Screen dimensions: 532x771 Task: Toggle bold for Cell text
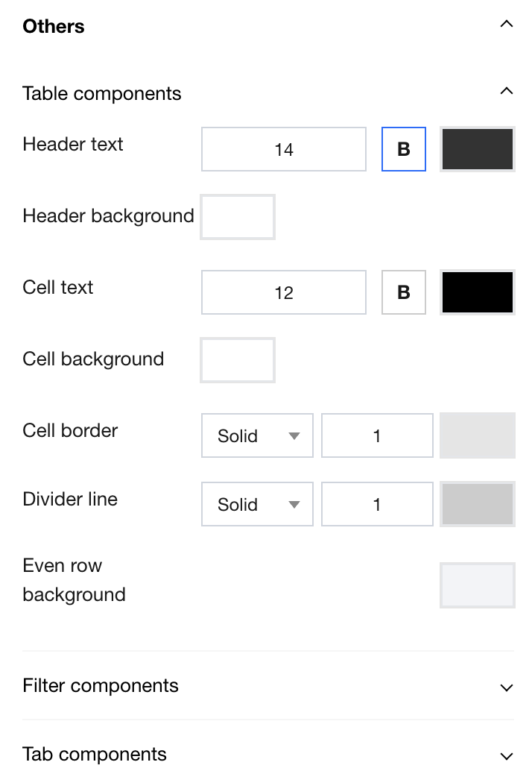click(x=404, y=292)
